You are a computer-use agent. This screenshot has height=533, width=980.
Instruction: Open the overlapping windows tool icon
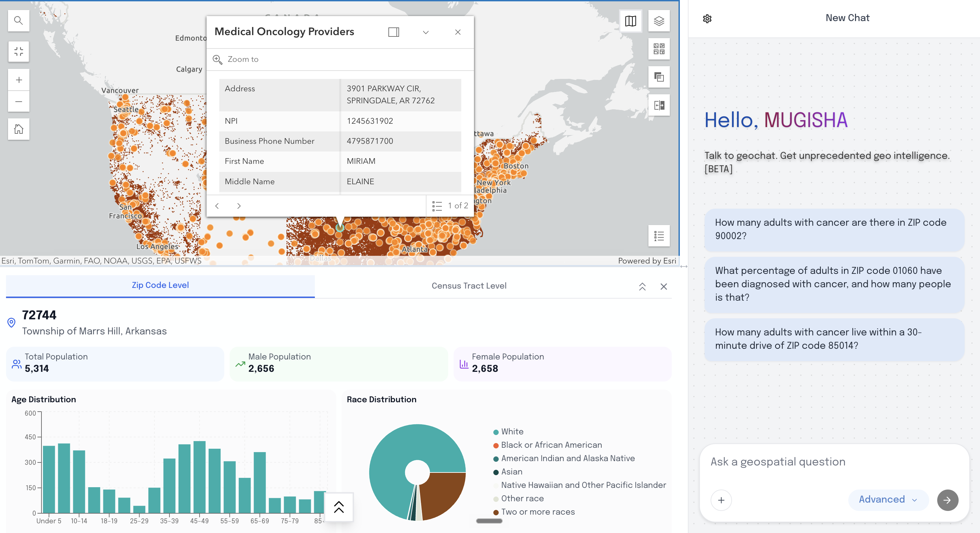click(x=659, y=77)
